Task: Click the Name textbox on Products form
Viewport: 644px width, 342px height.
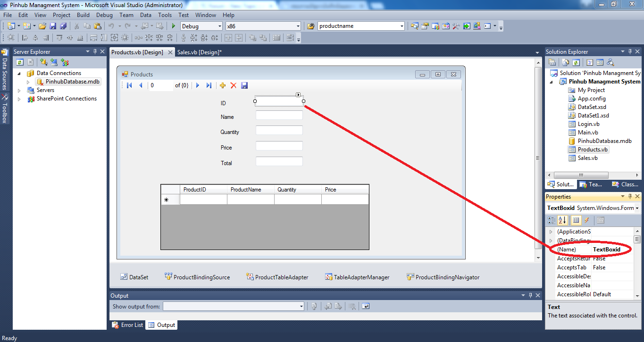Action: point(279,115)
